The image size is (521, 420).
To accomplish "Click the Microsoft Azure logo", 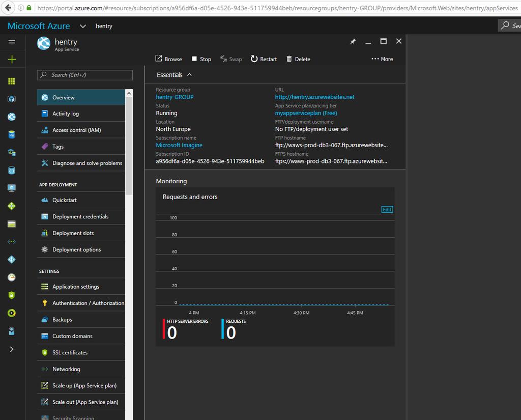I will click(x=39, y=26).
